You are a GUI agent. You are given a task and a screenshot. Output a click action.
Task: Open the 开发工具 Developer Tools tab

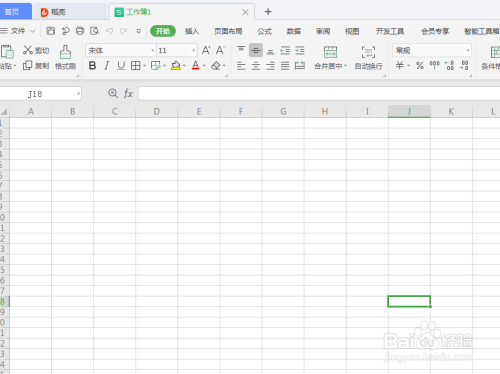pyautogui.click(x=390, y=31)
